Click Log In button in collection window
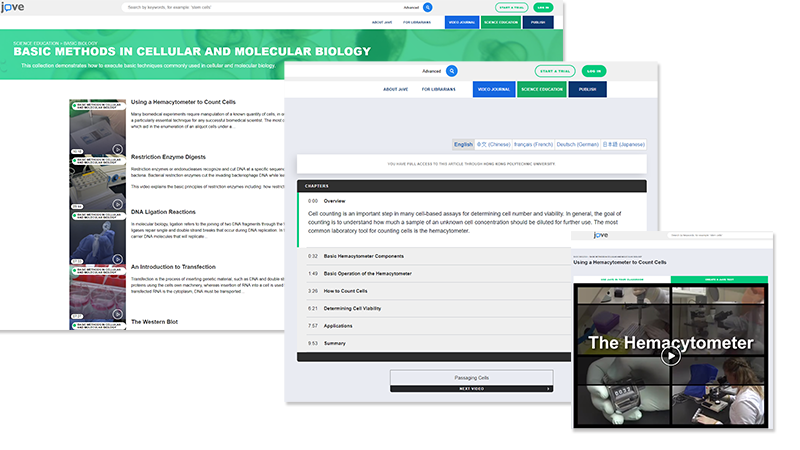This screenshot has height=450, width=800. 543,7
